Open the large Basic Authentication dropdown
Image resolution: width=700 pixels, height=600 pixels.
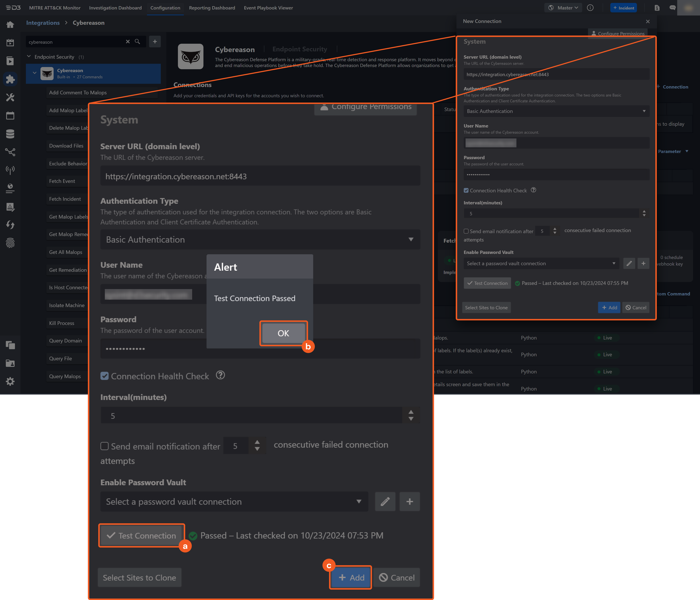tap(260, 239)
